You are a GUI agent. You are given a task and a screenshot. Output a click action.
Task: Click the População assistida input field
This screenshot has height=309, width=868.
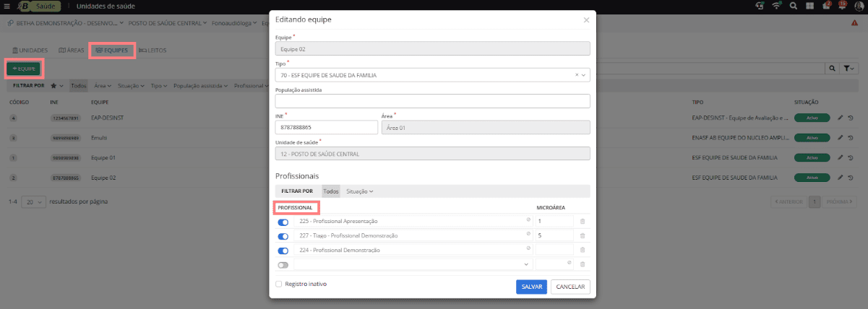tap(432, 101)
